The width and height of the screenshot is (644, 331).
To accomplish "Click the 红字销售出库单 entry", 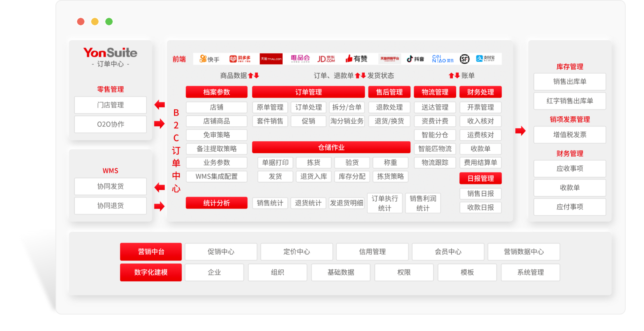I will coord(570,101).
